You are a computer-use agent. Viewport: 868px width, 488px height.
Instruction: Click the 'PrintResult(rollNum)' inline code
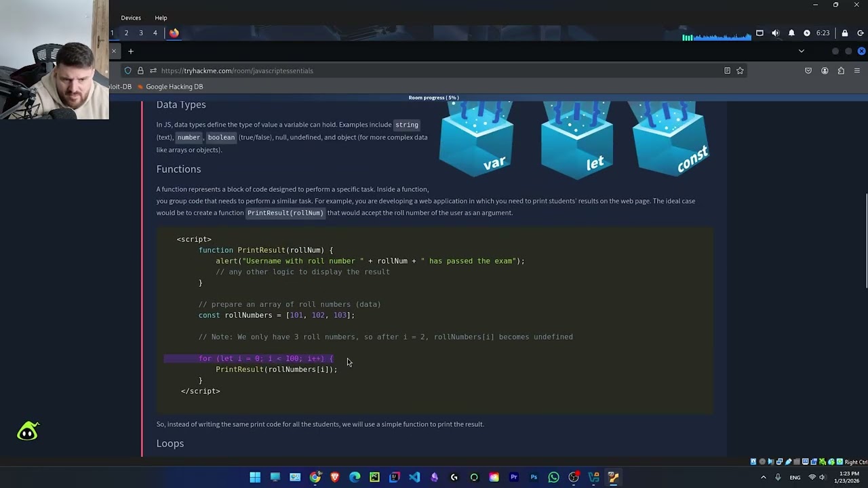coord(285,213)
